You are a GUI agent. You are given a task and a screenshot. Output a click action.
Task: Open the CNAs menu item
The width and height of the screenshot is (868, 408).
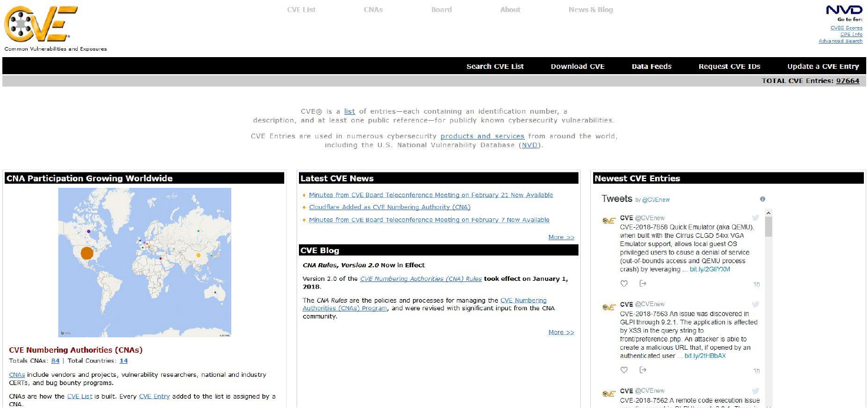point(373,9)
